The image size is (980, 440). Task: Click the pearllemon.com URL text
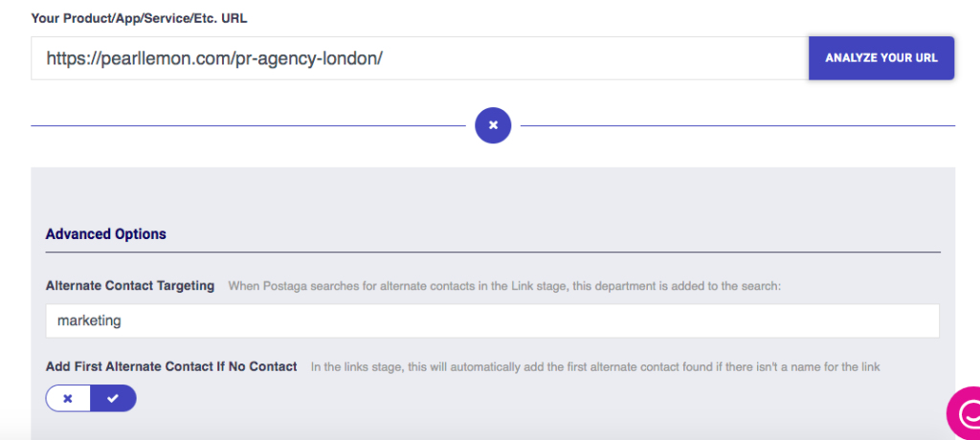pyautogui.click(x=214, y=58)
